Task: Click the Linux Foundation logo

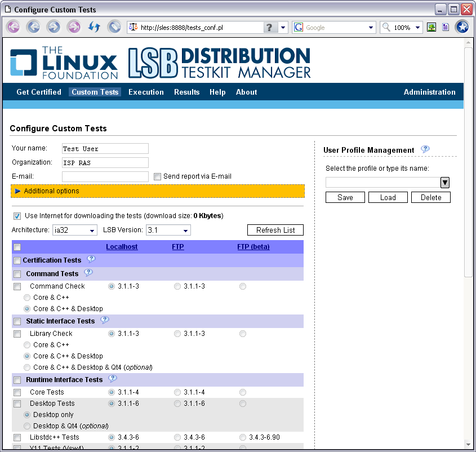Action: click(x=64, y=63)
